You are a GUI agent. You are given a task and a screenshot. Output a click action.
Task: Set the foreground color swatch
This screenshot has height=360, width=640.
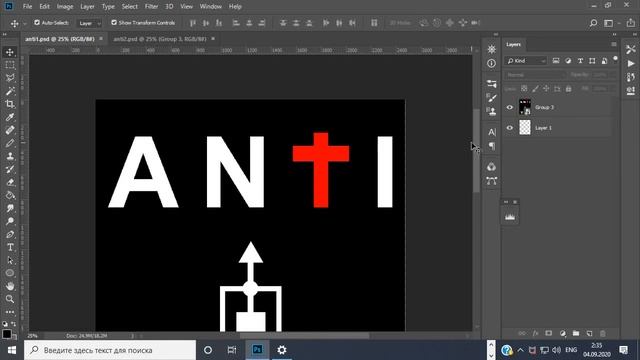tap(7, 333)
